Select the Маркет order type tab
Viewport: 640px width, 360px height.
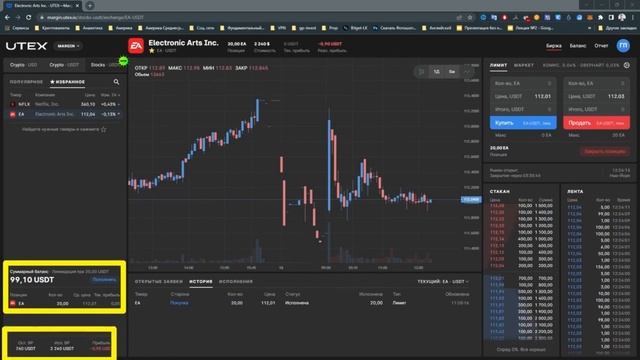pyautogui.click(x=524, y=65)
